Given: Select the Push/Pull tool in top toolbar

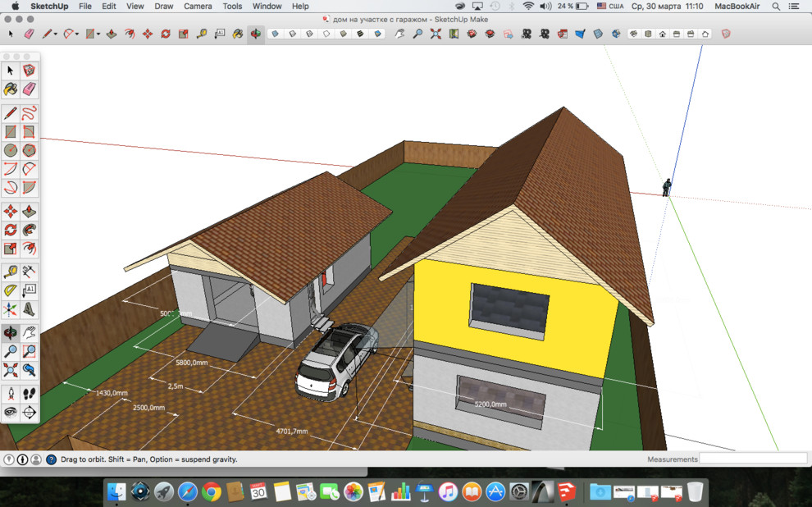Looking at the screenshot, I should point(111,34).
